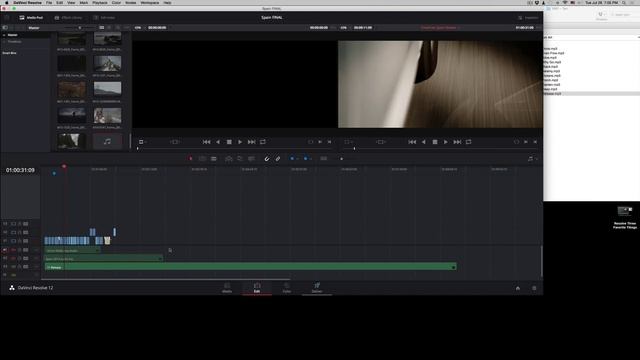Viewport: 640px width, 360px height.
Task: Toggle the Media Pool panel
Action: pyautogui.click(x=31, y=18)
